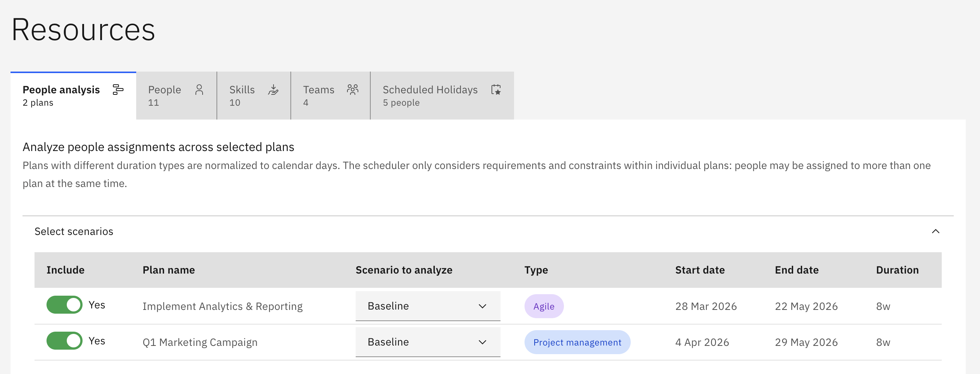Collapse the Select scenarios section
This screenshot has width=980, height=374.
[x=935, y=232]
